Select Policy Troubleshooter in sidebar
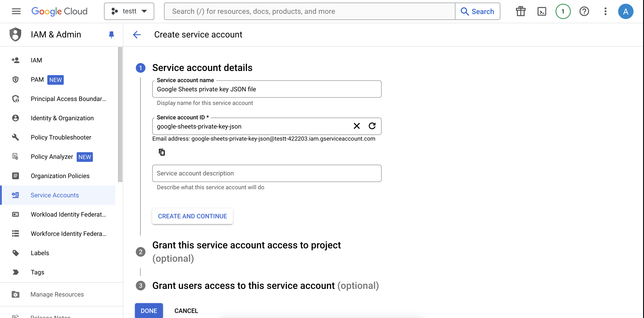 (x=61, y=137)
